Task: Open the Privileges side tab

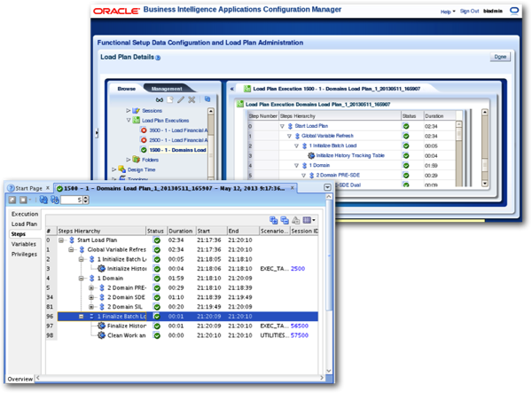Action: 24,255
